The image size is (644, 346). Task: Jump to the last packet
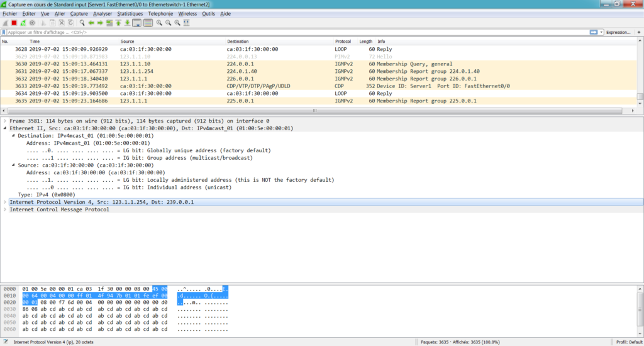pyautogui.click(x=127, y=23)
